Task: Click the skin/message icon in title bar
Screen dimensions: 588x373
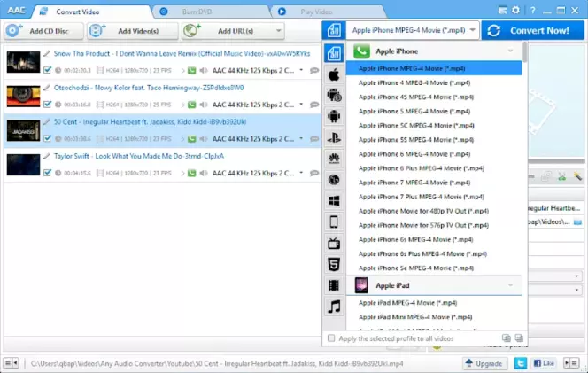Action: click(x=503, y=11)
